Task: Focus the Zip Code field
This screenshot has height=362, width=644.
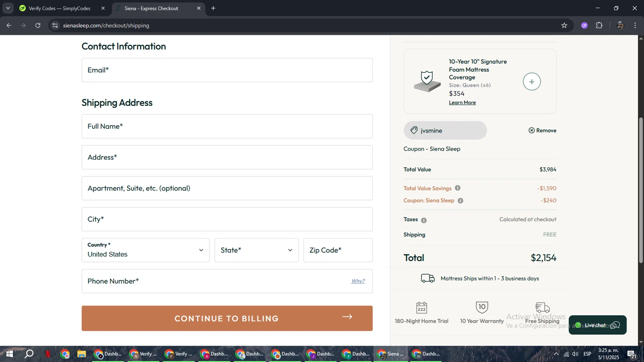Action: click(338, 250)
